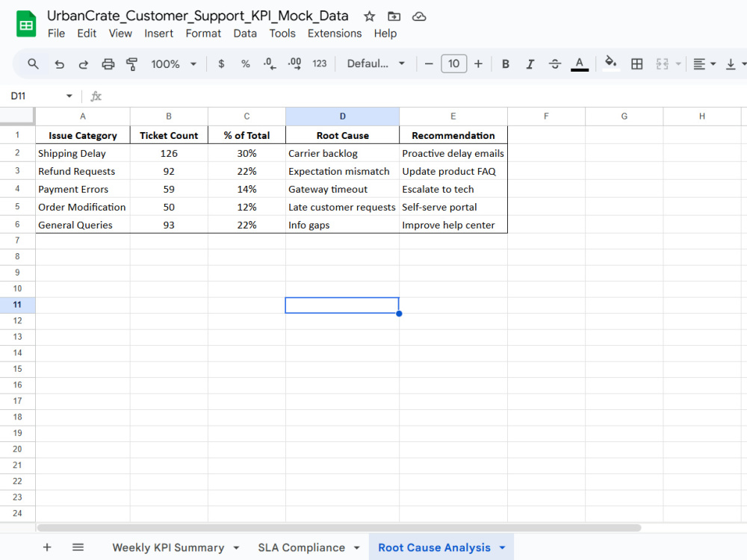Click the formula bar input

coord(424,96)
